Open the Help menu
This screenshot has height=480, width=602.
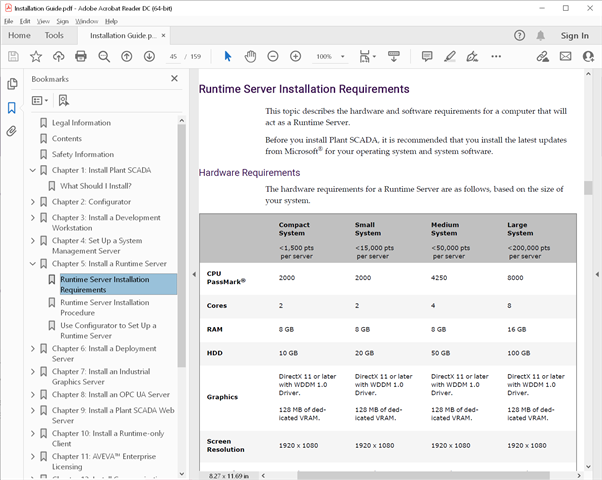[111, 21]
